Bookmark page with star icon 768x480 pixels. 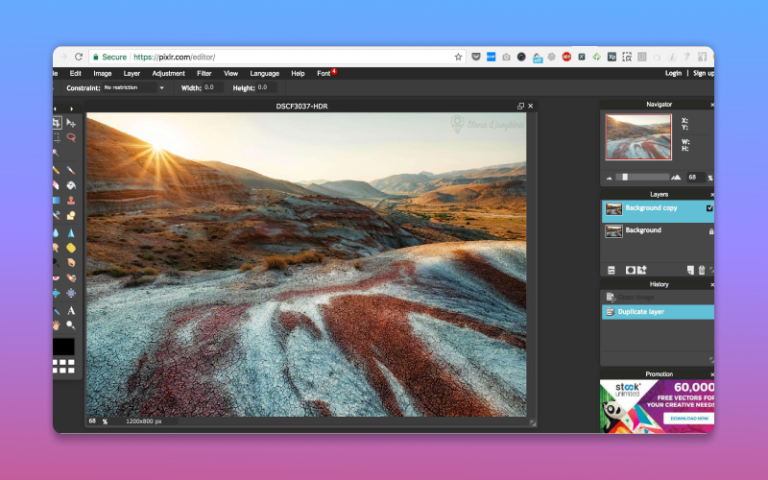(458, 57)
